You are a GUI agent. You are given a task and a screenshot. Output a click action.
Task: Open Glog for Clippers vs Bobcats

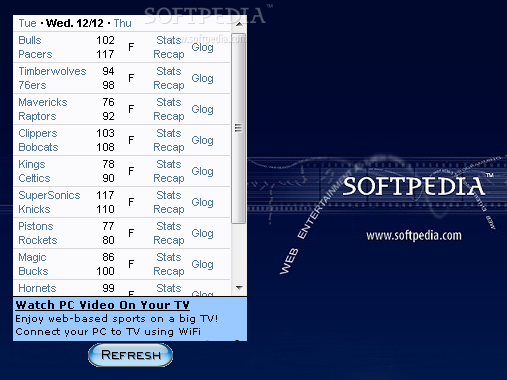point(202,141)
